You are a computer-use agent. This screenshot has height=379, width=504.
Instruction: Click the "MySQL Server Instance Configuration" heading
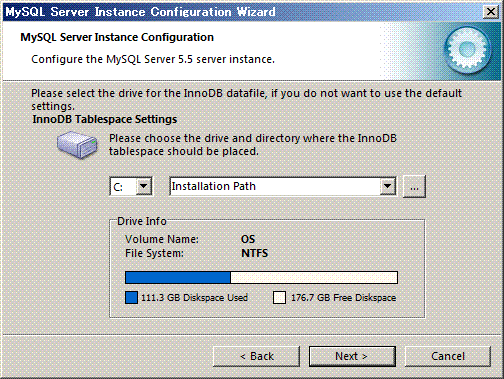click(x=117, y=37)
